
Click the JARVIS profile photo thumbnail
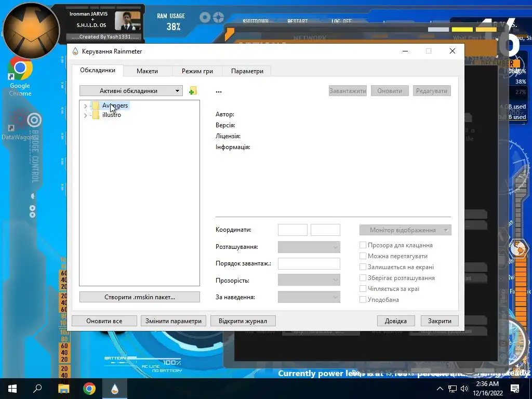click(128, 21)
